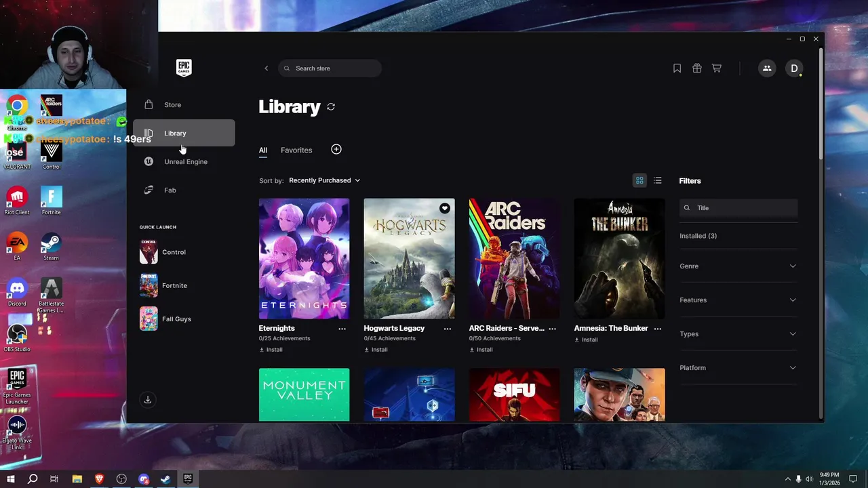This screenshot has width=868, height=488.
Task: Open the Steam desktop shortcut
Action: pyautogui.click(x=51, y=247)
